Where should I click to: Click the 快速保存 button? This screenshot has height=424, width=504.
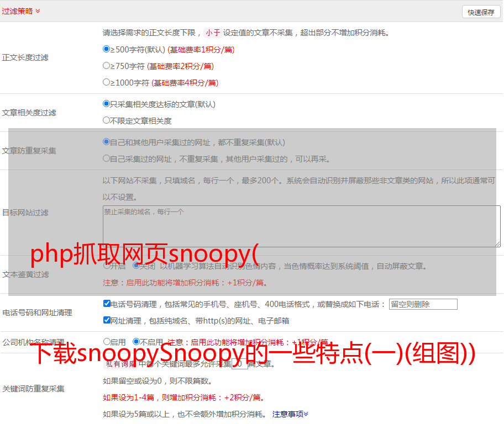pos(481,12)
